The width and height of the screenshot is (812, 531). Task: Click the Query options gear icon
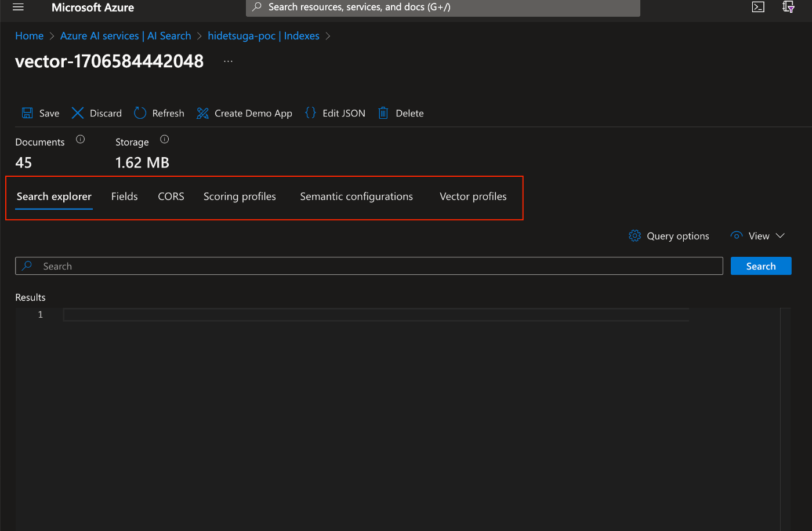(x=635, y=236)
